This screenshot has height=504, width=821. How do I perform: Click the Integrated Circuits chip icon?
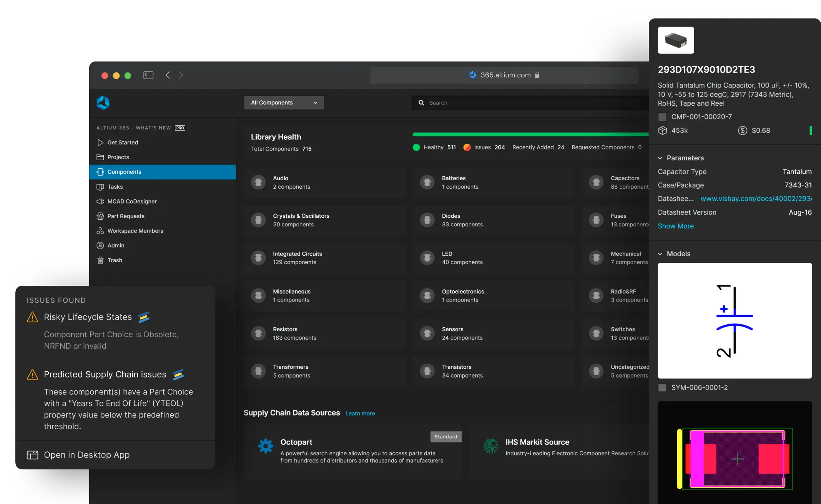[258, 258]
